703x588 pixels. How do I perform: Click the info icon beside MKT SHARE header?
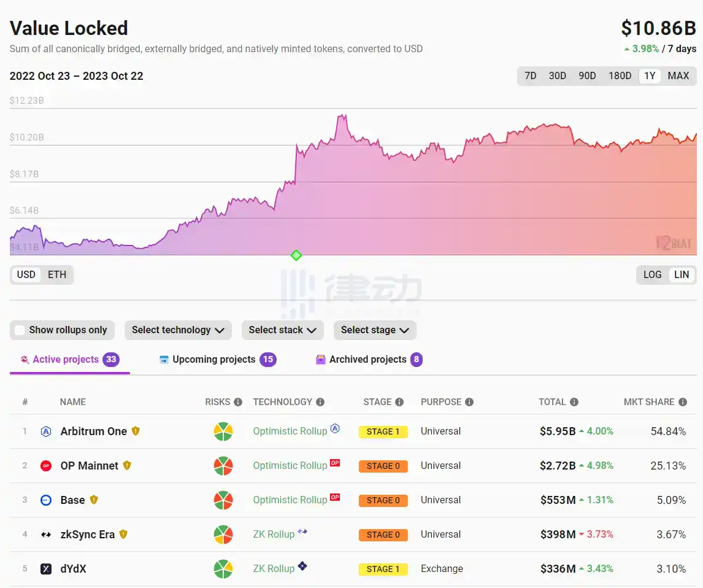[682, 402]
